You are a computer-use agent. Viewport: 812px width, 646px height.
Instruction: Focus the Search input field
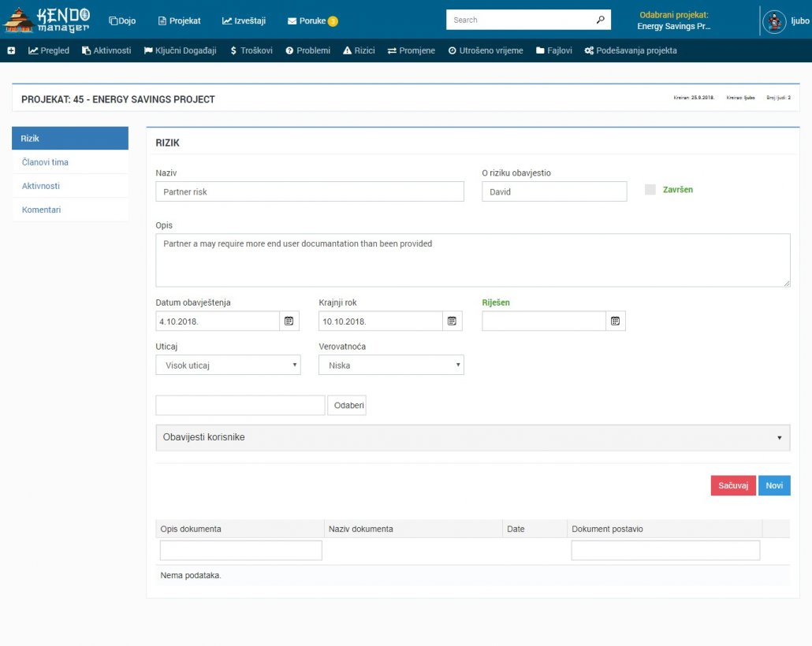[x=520, y=20]
